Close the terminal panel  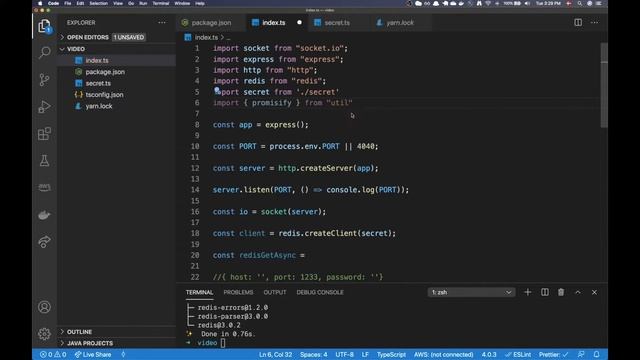click(x=594, y=292)
